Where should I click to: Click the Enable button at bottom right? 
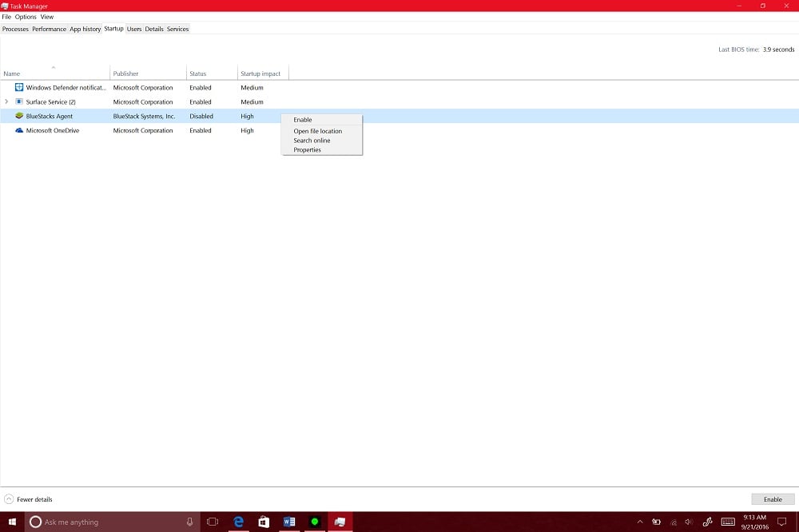(x=772, y=498)
